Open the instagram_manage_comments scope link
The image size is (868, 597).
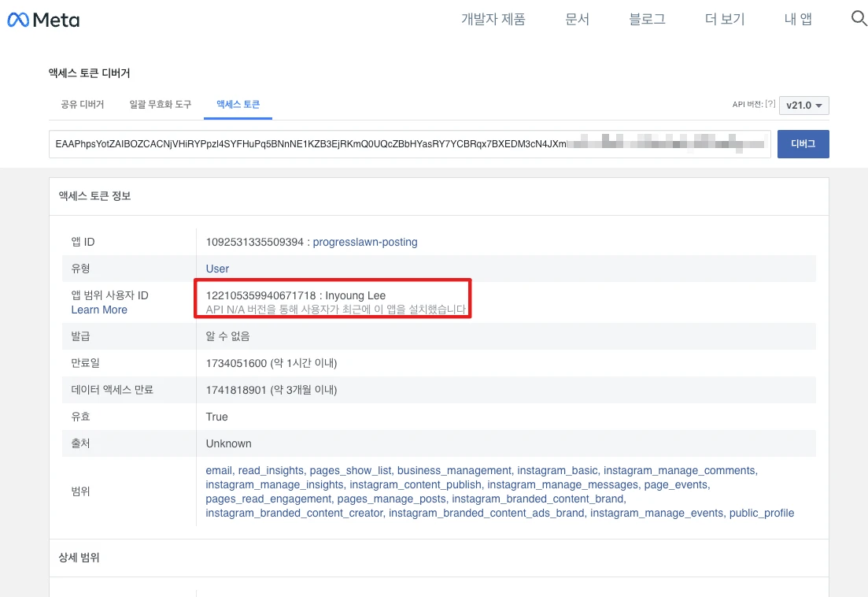point(680,470)
